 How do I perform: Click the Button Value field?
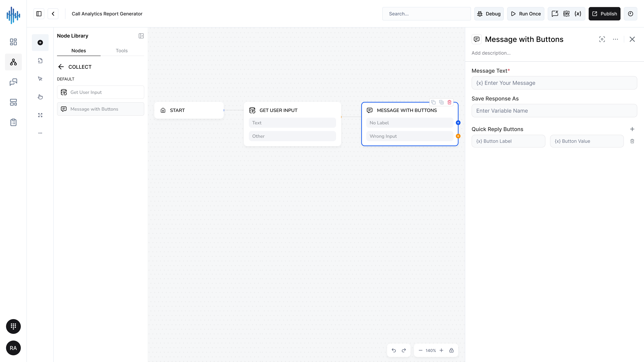[x=587, y=141]
